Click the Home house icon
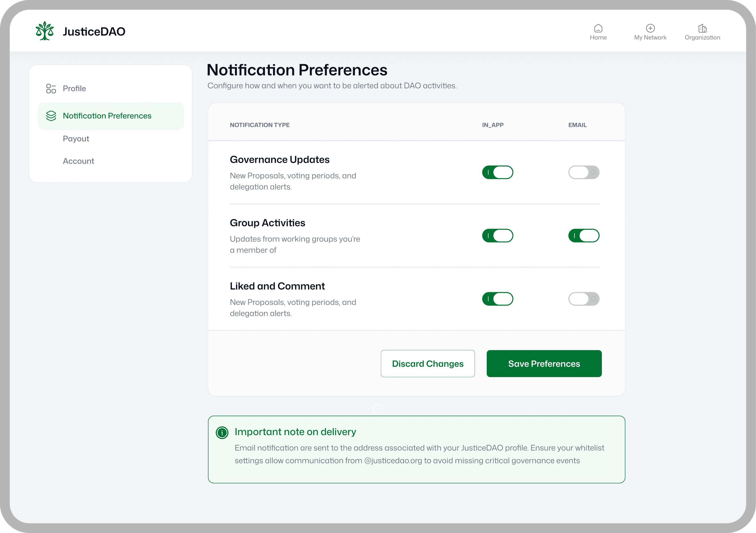Screen dimensions: 756x533 (x=598, y=28)
